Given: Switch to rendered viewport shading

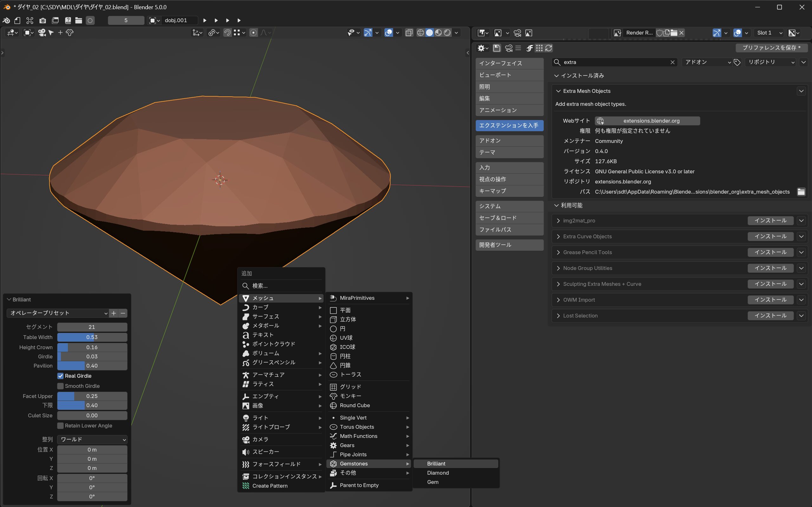Looking at the screenshot, I should click(x=447, y=33).
